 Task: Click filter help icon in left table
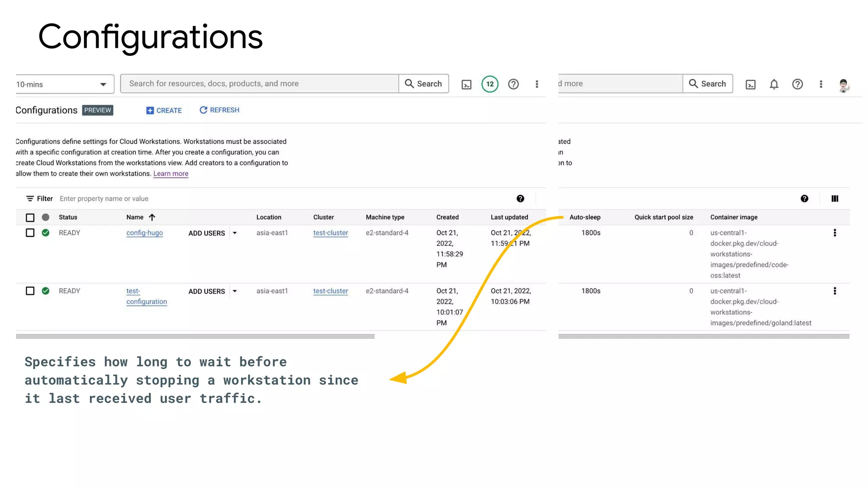click(520, 199)
